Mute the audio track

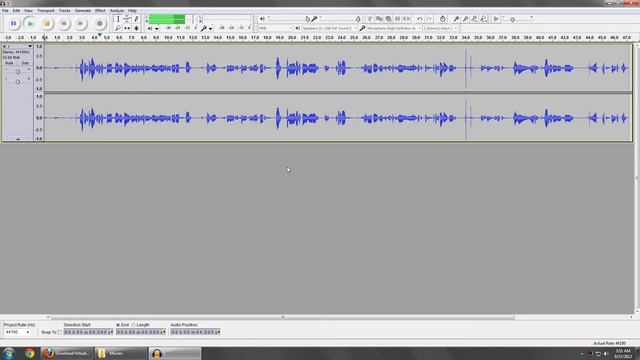click(x=9, y=63)
